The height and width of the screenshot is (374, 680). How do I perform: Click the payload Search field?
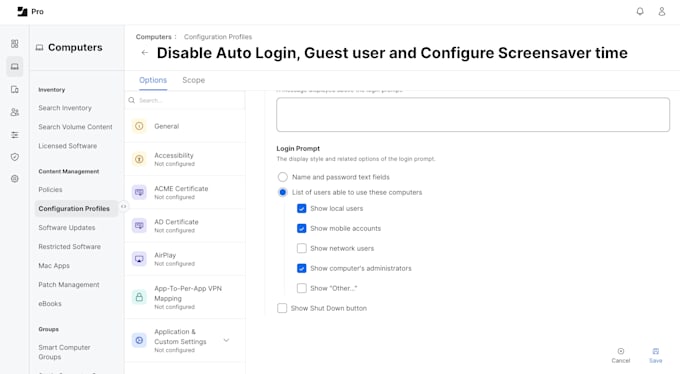click(185, 100)
